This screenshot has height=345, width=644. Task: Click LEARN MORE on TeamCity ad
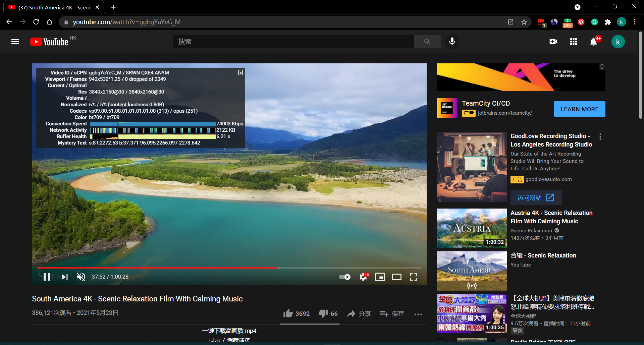[x=580, y=109]
